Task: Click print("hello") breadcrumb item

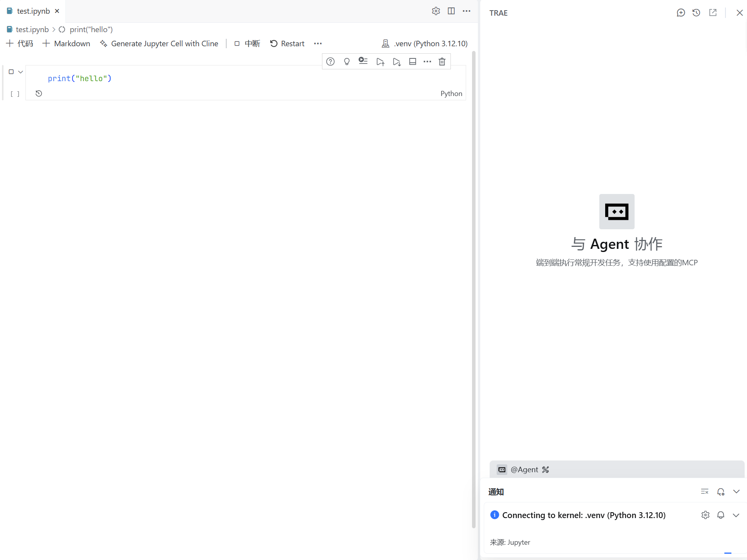Action: (x=86, y=29)
